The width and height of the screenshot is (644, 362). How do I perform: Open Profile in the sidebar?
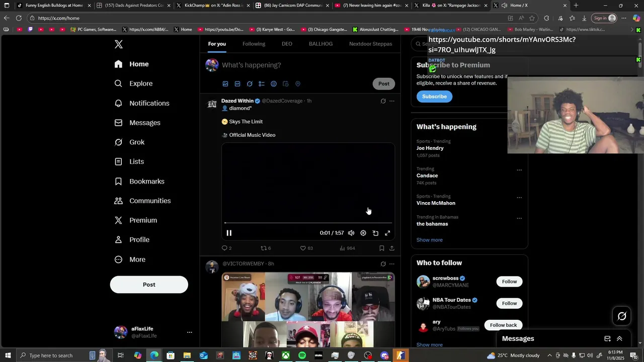pos(132,240)
